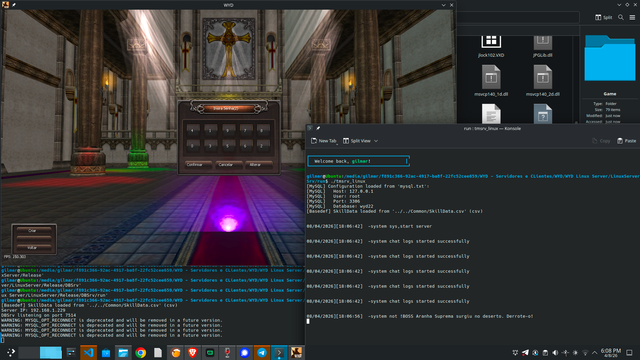Click Paste in Konsole toolbar
640x360 pixels.
pyautogui.click(x=627, y=141)
